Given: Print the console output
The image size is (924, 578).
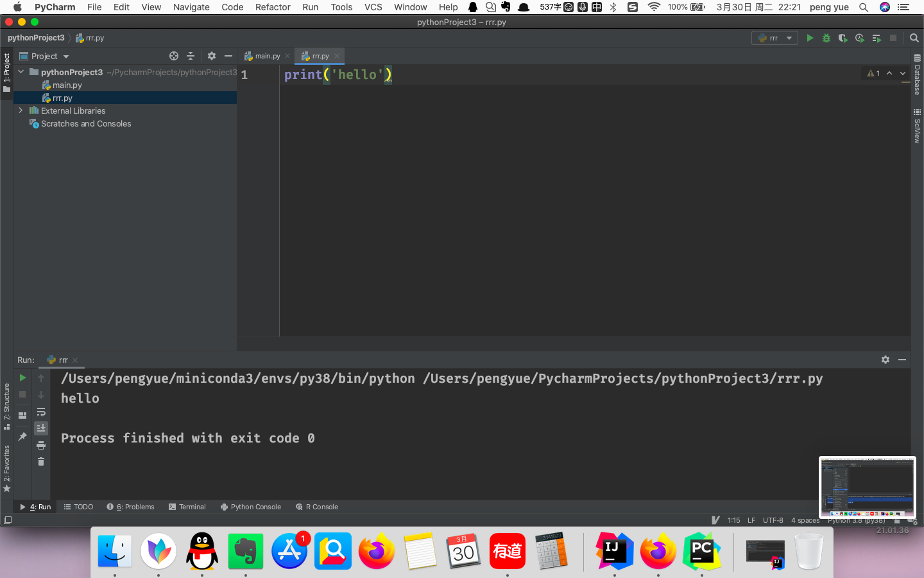Looking at the screenshot, I should point(41,444).
